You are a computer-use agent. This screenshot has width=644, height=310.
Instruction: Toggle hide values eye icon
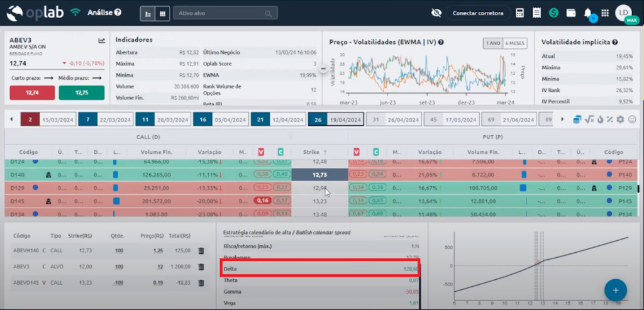[x=436, y=13]
